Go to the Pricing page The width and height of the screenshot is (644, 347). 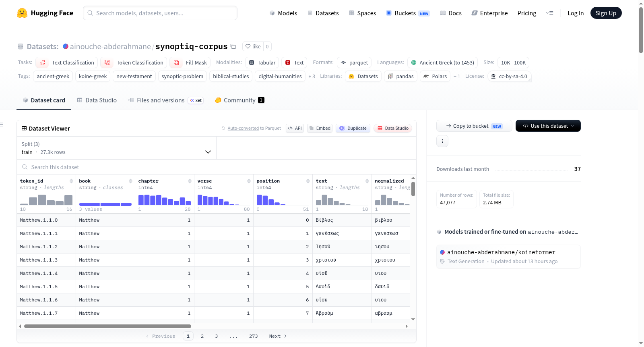(x=527, y=13)
